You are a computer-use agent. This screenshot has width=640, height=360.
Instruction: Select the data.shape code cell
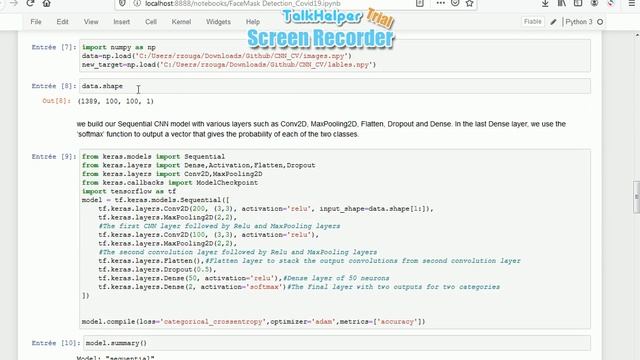(335, 86)
